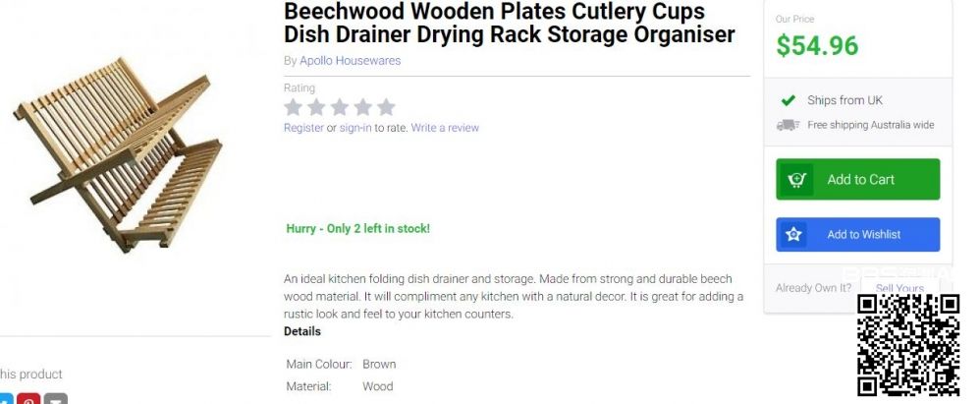Click the green Ships from UK checkmark
Image resolution: width=980 pixels, height=404 pixels.
[x=788, y=100]
